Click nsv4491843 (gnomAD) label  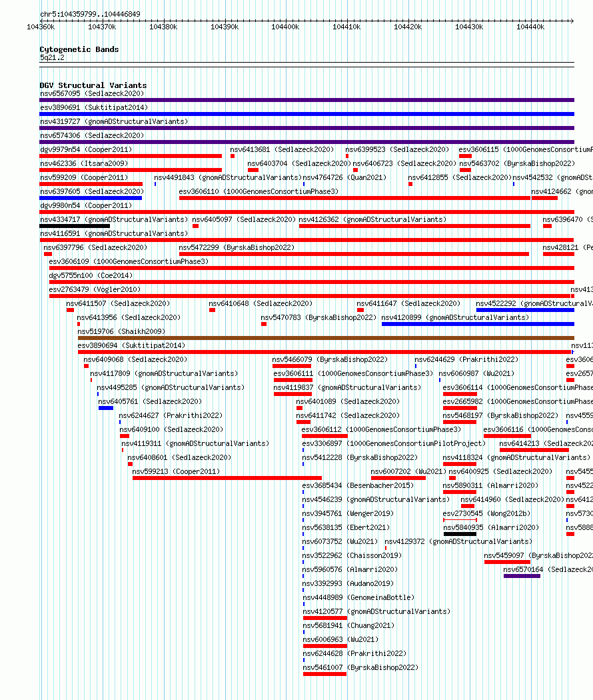click(x=228, y=177)
